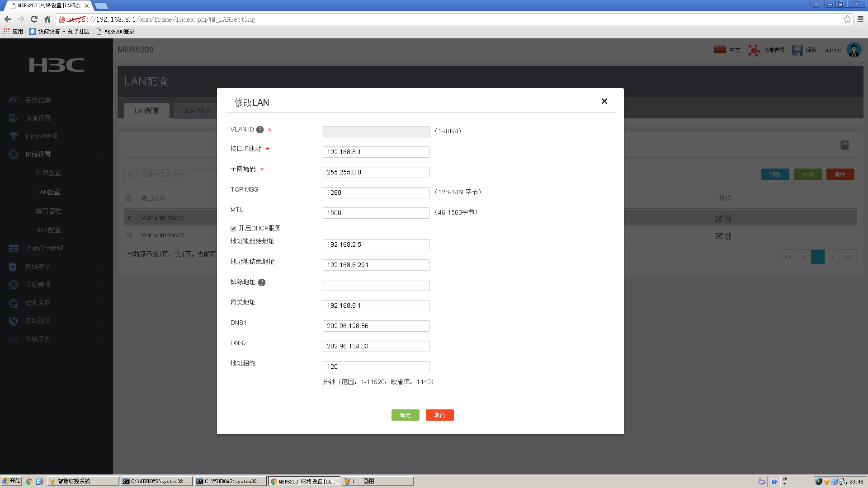Click the DNS1 input field
Viewport: 868px width, 488px height.
[376, 326]
